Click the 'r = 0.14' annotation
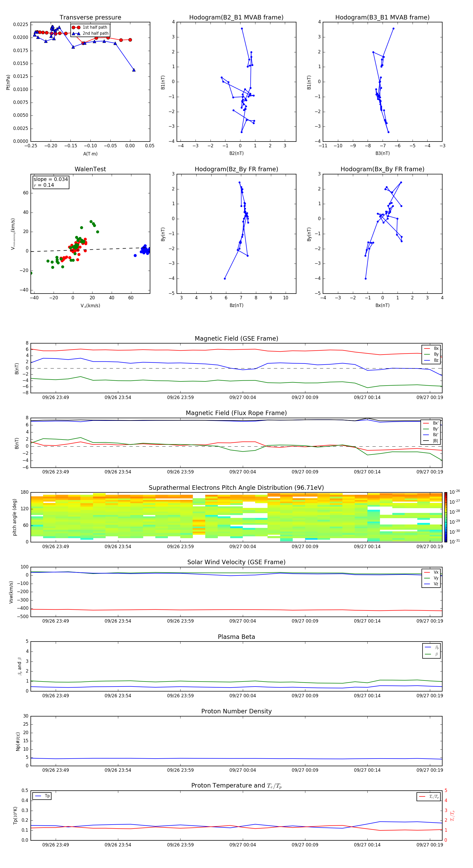473x868 pixels. (x=44, y=185)
